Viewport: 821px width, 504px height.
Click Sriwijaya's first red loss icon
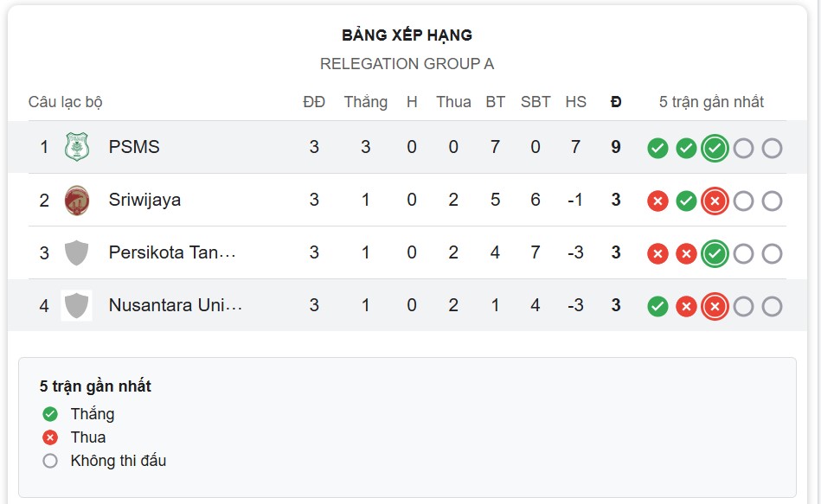(657, 201)
